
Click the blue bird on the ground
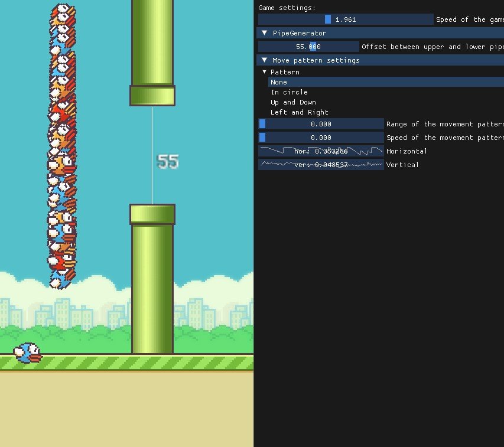coord(28,353)
